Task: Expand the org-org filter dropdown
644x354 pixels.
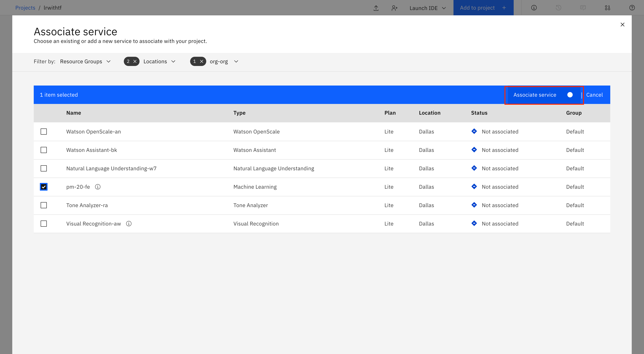Action: [224, 62]
